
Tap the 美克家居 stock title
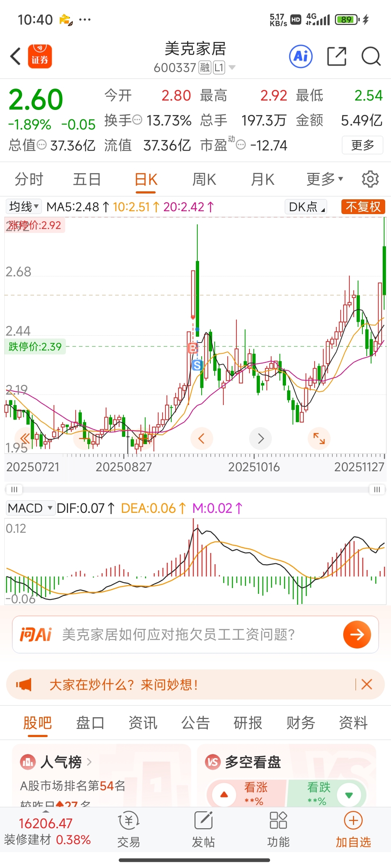coord(195,49)
